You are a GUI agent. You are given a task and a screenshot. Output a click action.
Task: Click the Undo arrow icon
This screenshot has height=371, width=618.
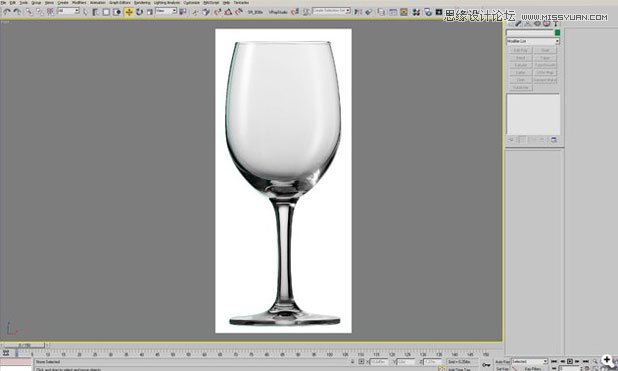coord(7,12)
